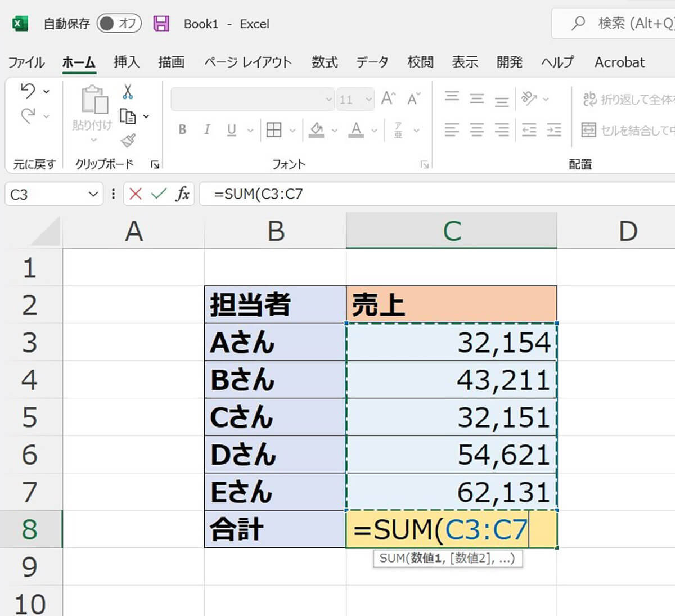This screenshot has height=616, width=675.
Task: Click the 検索 search box
Action: click(x=619, y=24)
